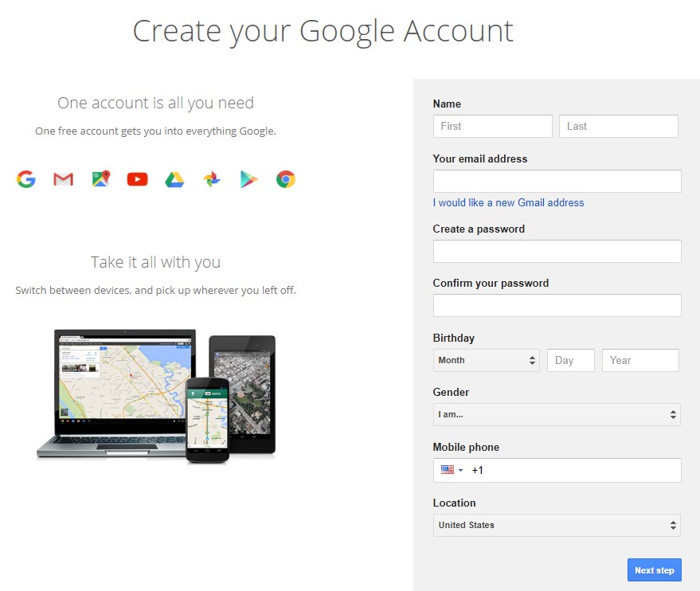The width and height of the screenshot is (700, 591).
Task: Click the Gmail envelope icon
Action: [x=64, y=179]
